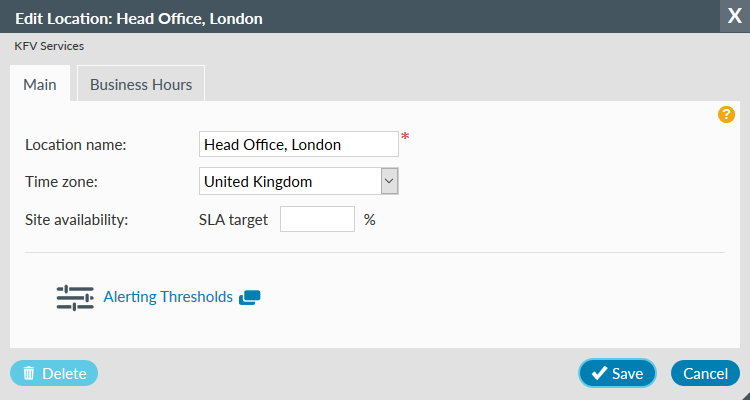Click the resize grip at the dialog corner
The height and width of the screenshot is (400, 750).
tap(743, 394)
